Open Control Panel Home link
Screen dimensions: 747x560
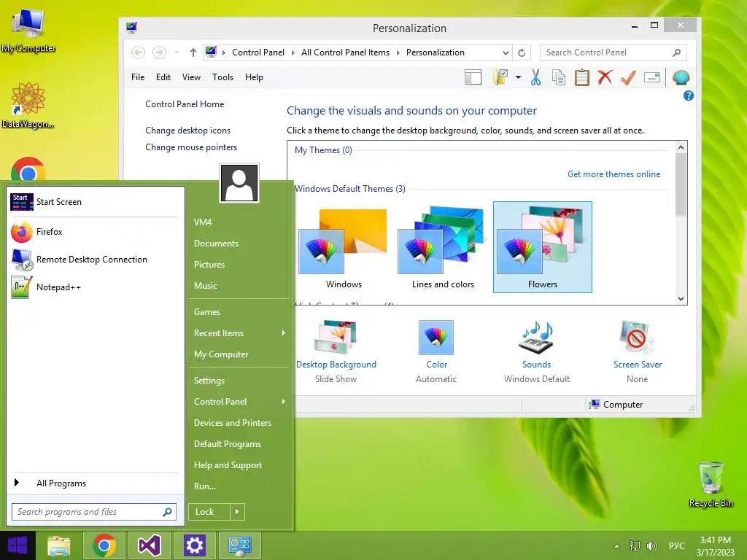[185, 104]
